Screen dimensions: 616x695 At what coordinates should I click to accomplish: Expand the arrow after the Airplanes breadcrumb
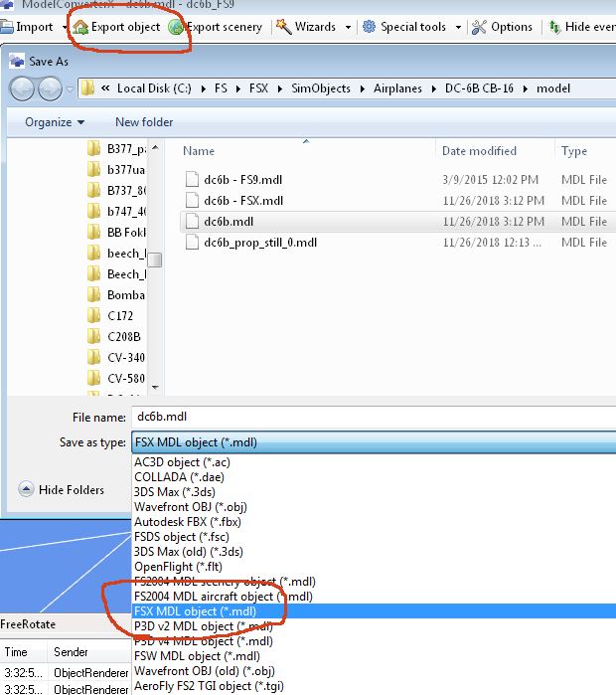click(433, 88)
